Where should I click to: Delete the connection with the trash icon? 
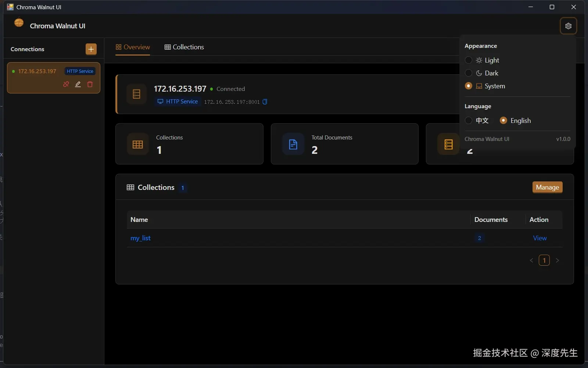tap(90, 84)
